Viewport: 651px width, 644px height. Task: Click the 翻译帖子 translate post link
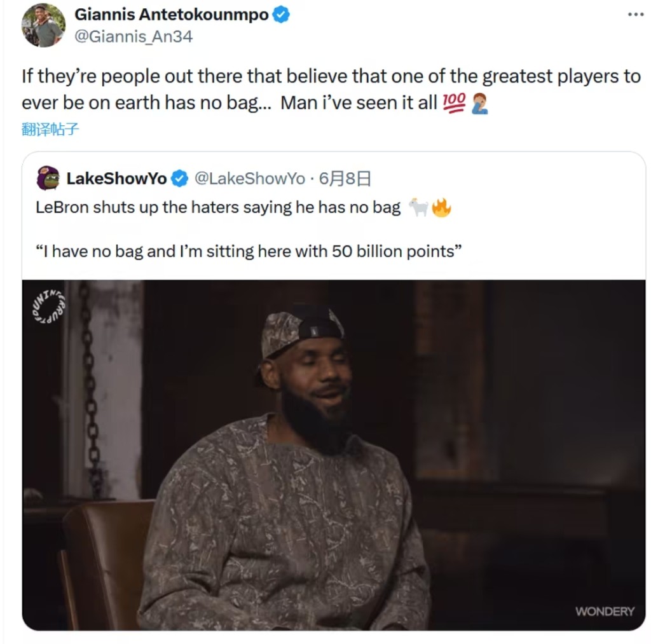50,130
